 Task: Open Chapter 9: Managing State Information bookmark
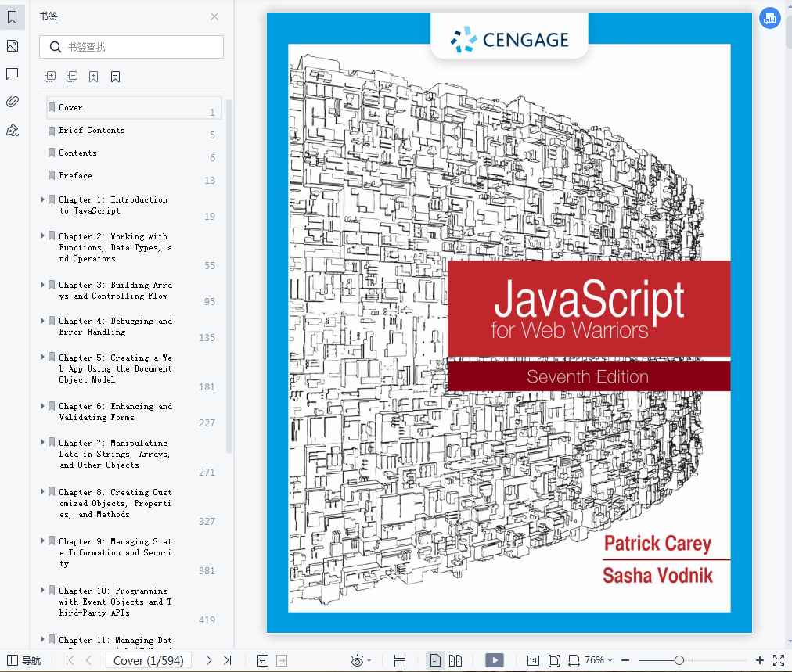pos(115,553)
